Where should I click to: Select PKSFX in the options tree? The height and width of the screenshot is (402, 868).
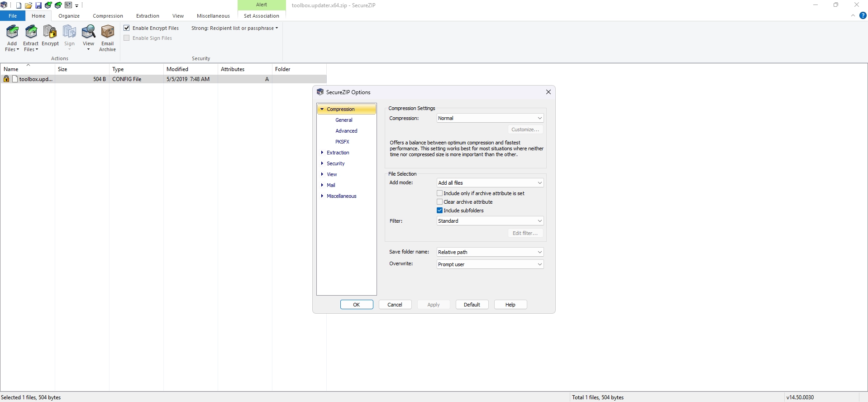(x=342, y=142)
